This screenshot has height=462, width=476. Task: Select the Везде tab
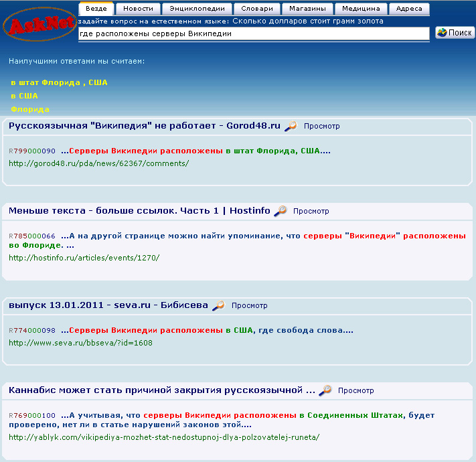point(96,9)
